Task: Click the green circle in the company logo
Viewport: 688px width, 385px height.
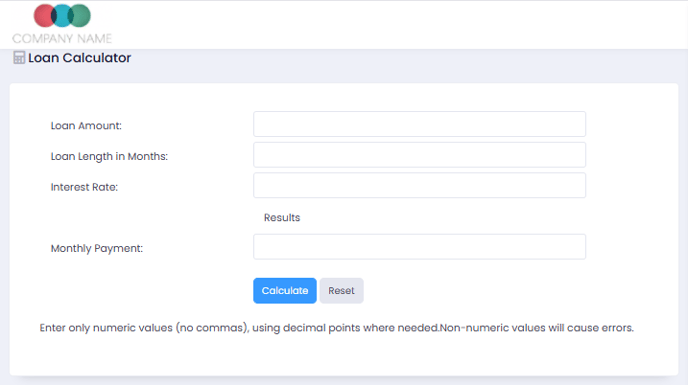Action: pyautogui.click(x=81, y=16)
